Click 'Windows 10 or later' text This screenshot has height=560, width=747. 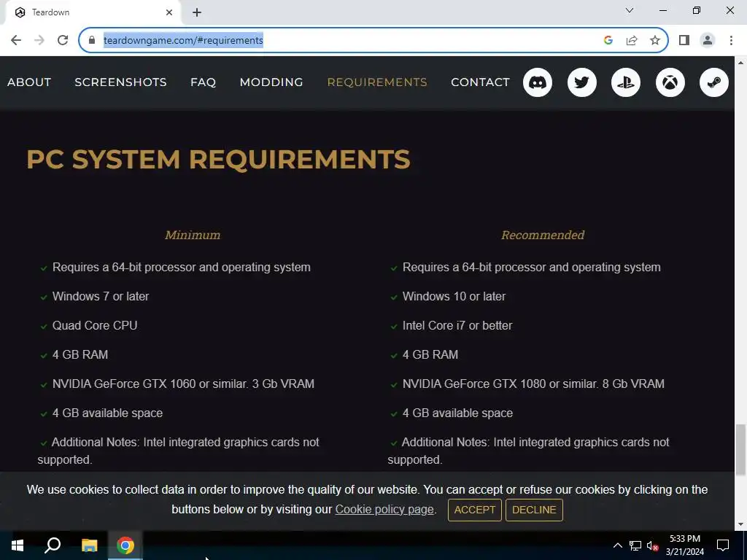coord(454,296)
